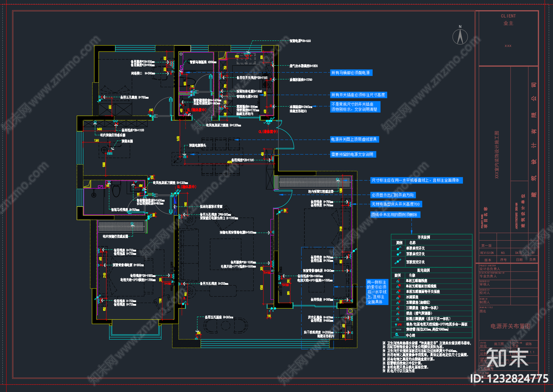
Task: Select the note '电源开关图上须带虚线家具'
Action: [354, 140]
